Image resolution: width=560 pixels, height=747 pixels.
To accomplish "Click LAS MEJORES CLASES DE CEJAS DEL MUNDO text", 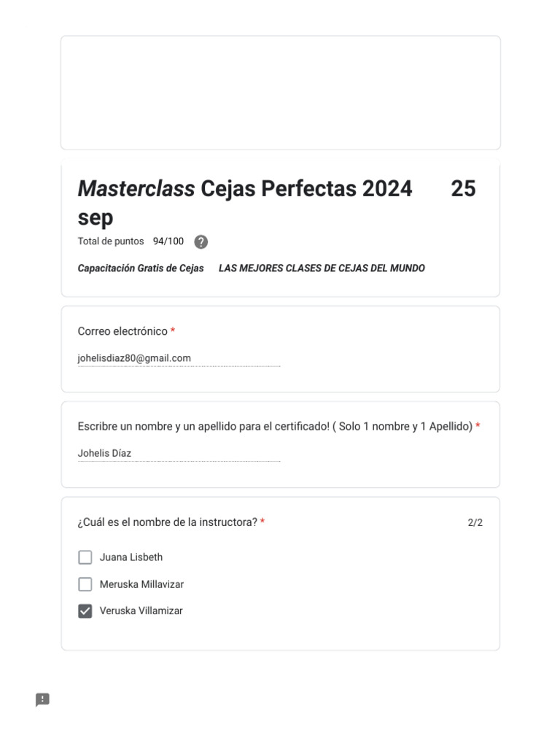I will coord(322,268).
